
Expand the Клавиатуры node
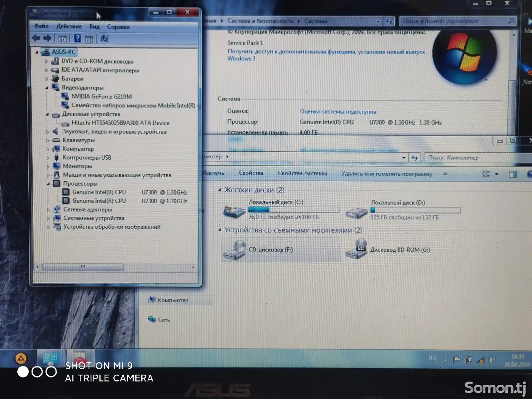click(x=48, y=140)
